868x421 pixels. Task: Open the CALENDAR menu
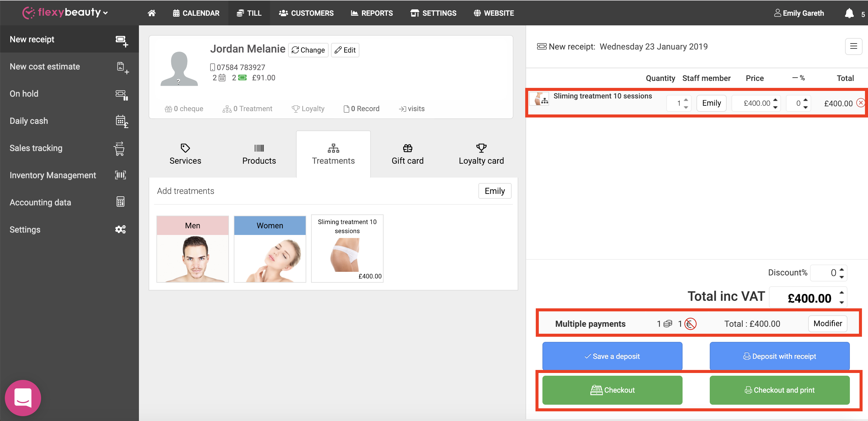pyautogui.click(x=196, y=13)
